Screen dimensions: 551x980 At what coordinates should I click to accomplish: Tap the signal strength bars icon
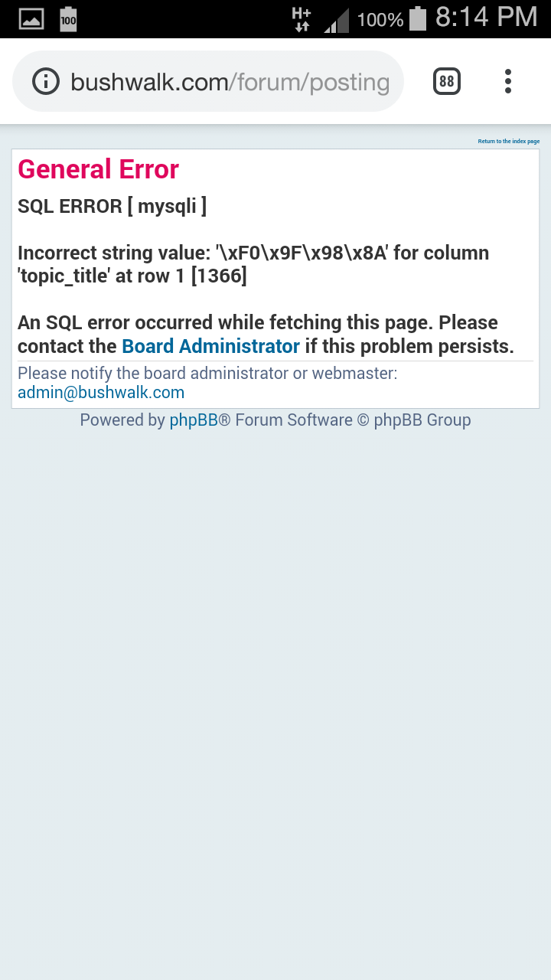tap(336, 20)
